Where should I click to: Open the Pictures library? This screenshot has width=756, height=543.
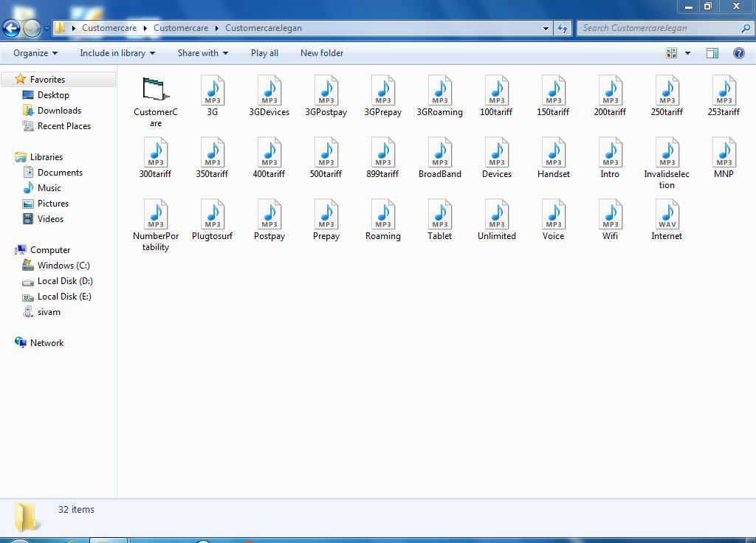pos(53,204)
